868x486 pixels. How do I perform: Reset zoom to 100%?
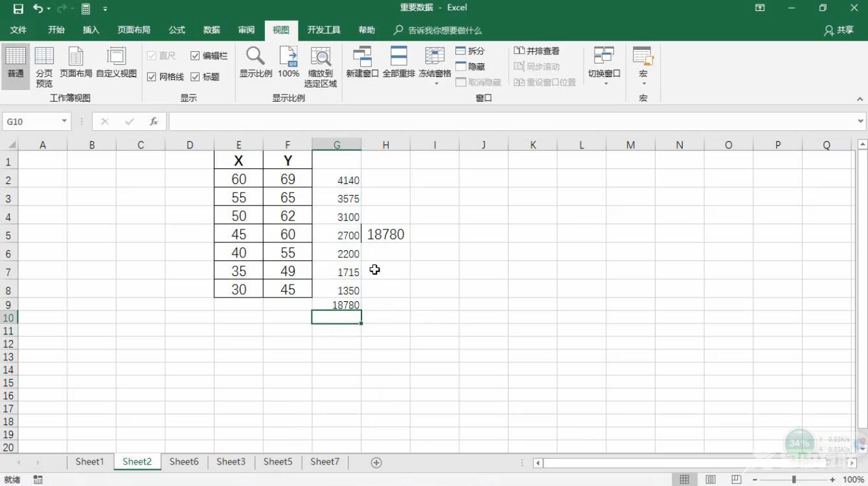coord(288,63)
